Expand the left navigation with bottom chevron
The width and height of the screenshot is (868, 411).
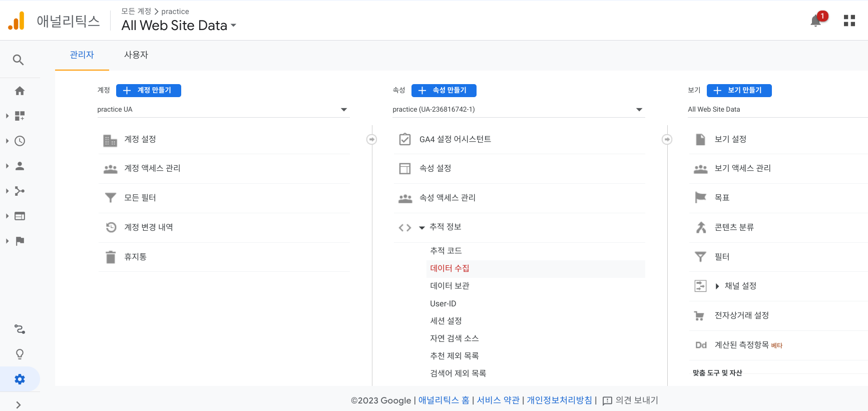point(19,405)
